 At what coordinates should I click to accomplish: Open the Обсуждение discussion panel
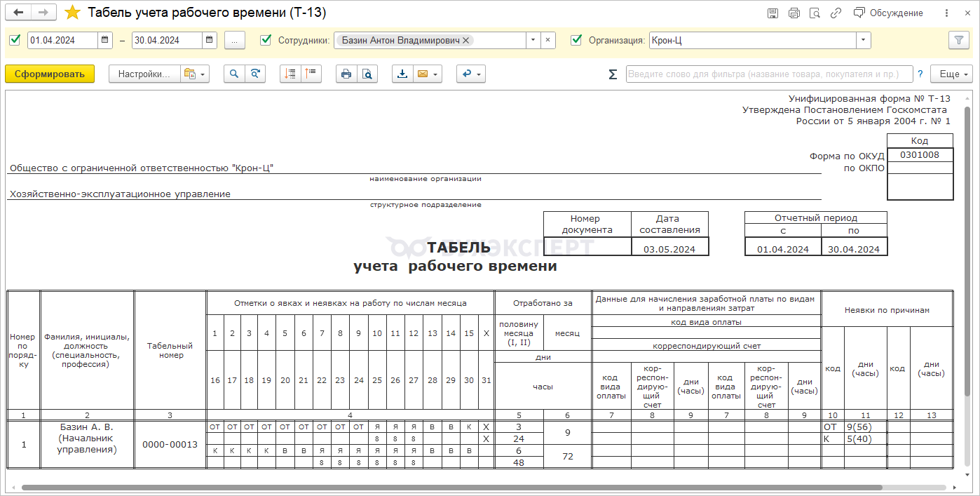(x=888, y=13)
